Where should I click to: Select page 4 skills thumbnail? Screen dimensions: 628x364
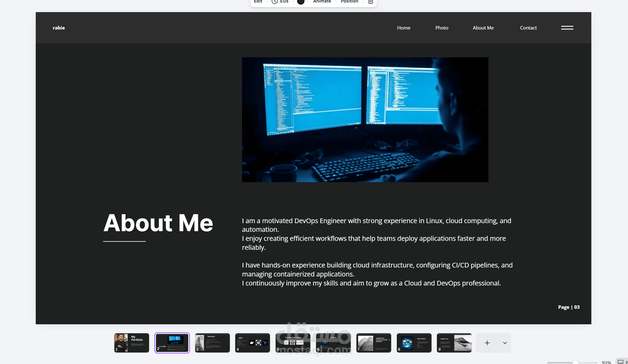[x=252, y=343]
